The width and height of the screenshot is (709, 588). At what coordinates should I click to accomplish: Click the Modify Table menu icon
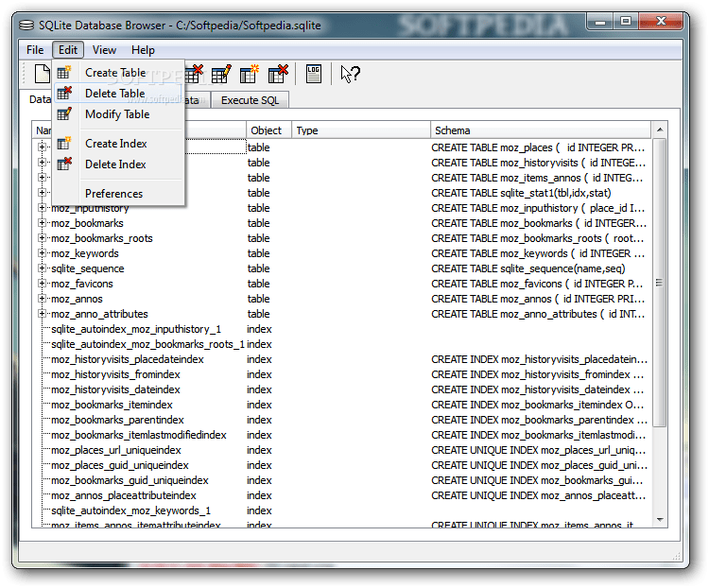click(x=64, y=114)
